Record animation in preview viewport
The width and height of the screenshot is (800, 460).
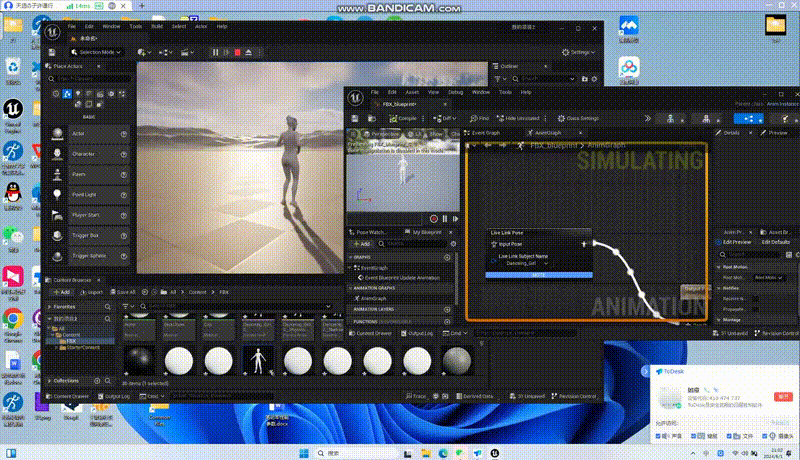[x=434, y=219]
